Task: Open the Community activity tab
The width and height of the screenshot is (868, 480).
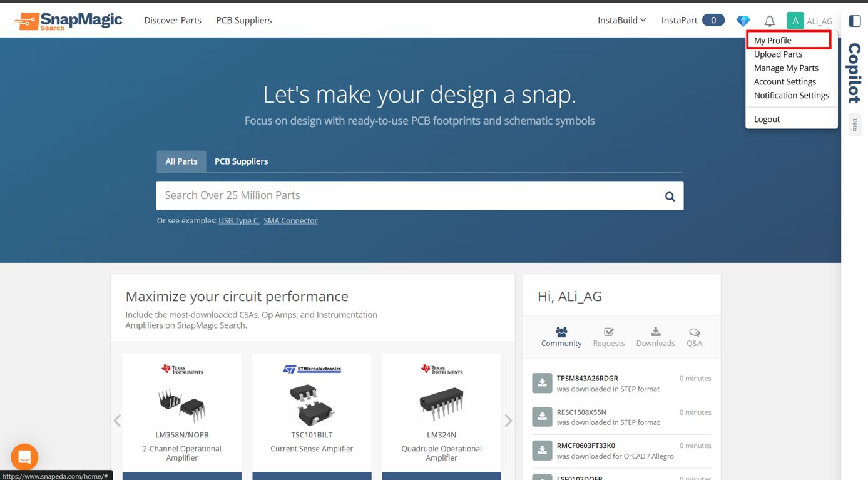Action: (x=561, y=337)
